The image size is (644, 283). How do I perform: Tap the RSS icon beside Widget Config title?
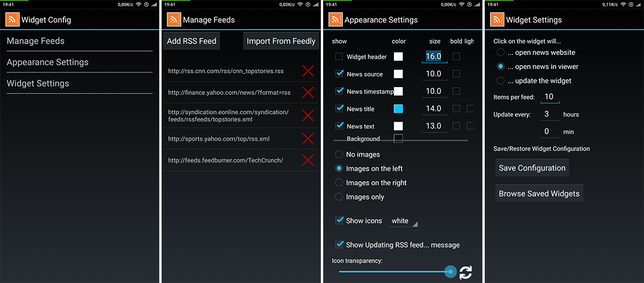tap(12, 19)
